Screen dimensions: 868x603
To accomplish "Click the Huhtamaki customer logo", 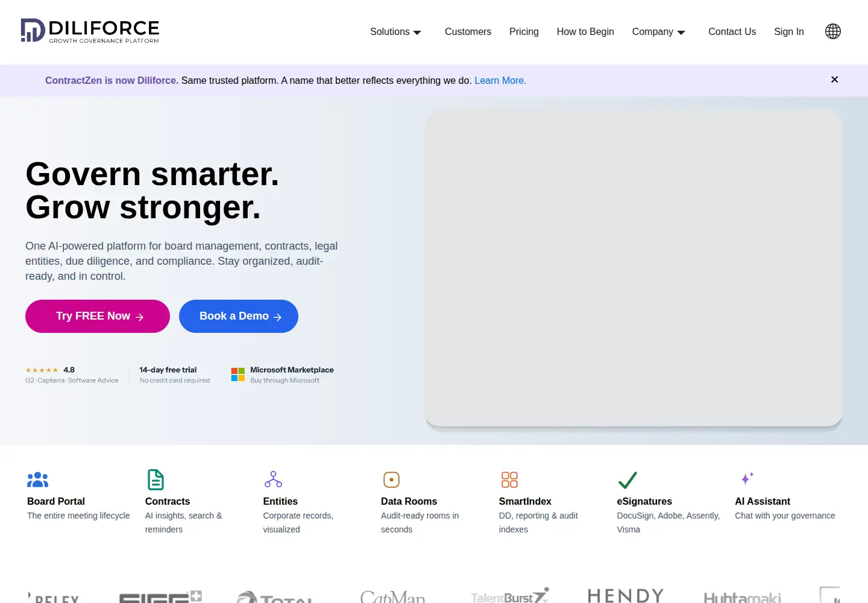I will [742, 597].
